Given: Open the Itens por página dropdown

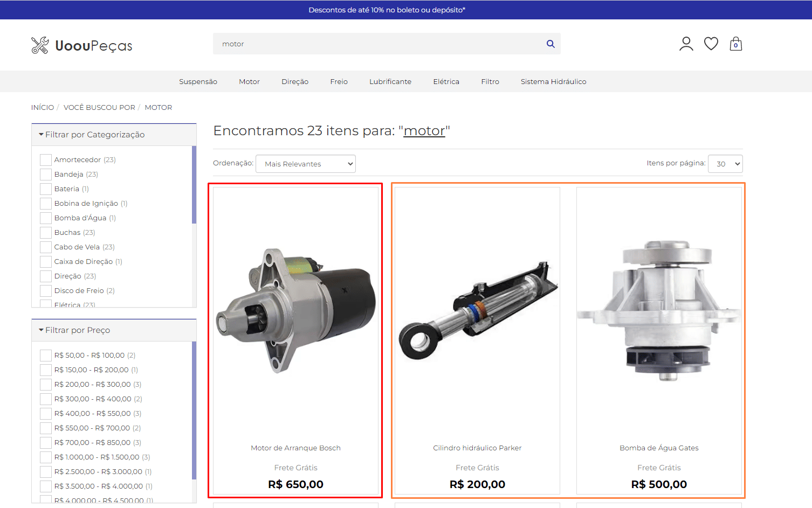Looking at the screenshot, I should tap(725, 164).
